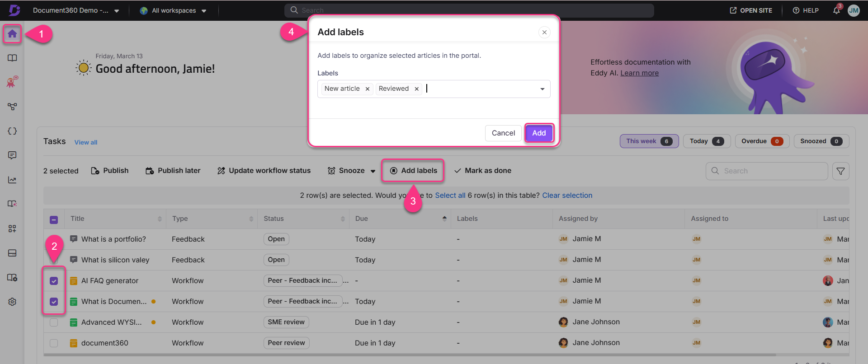Open the What is a portfolio? task
The width and height of the screenshot is (868, 364).
coord(113,239)
